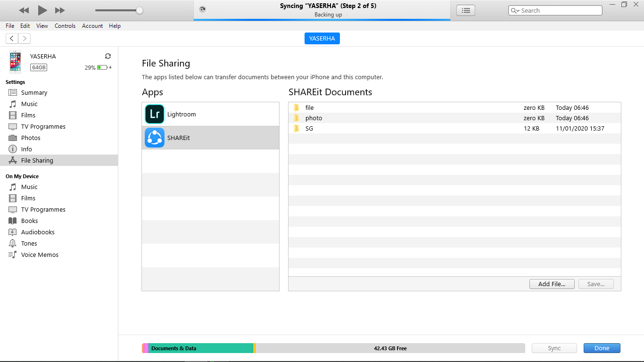Image resolution: width=644 pixels, height=362 pixels.
Task: Select the Lightroom app in the Apps list
Action: (x=182, y=114)
